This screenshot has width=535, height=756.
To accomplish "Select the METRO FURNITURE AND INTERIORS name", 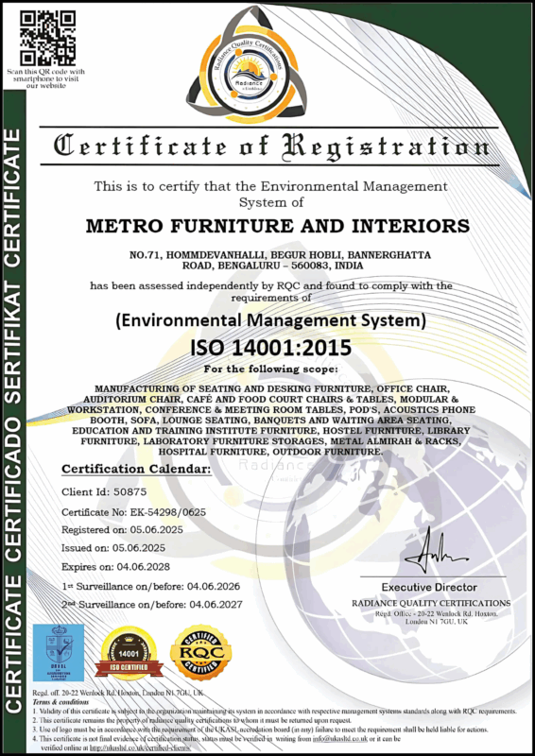I will click(277, 226).
